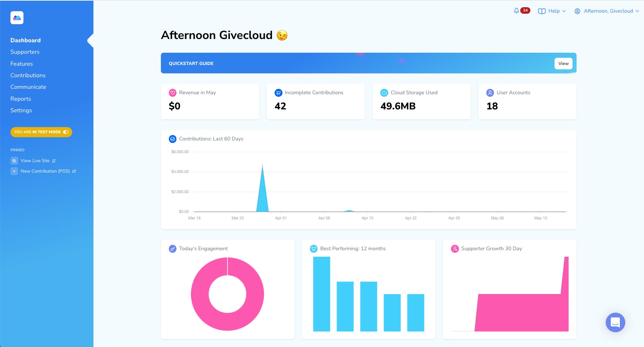Click the Revenue in May heart icon
This screenshot has width=644, height=347.
pos(172,92)
